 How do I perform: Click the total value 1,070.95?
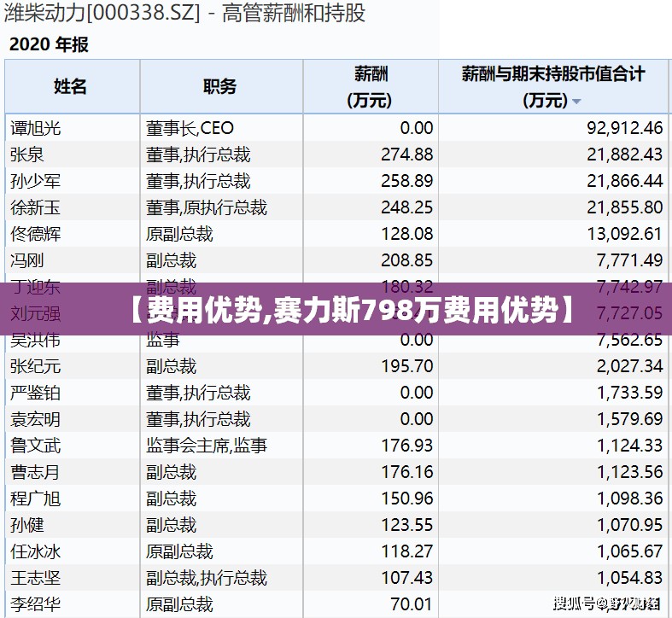[x=629, y=525]
